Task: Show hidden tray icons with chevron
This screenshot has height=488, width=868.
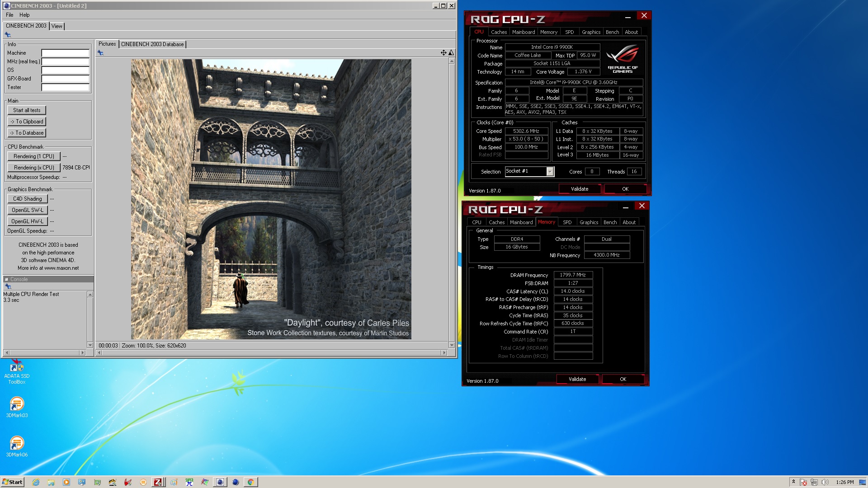Action: (x=793, y=482)
